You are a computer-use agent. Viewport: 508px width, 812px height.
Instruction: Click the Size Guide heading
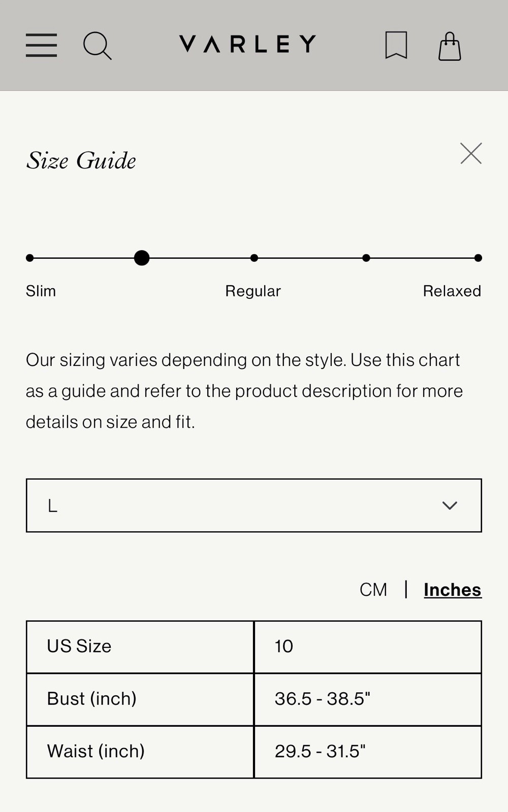point(81,161)
